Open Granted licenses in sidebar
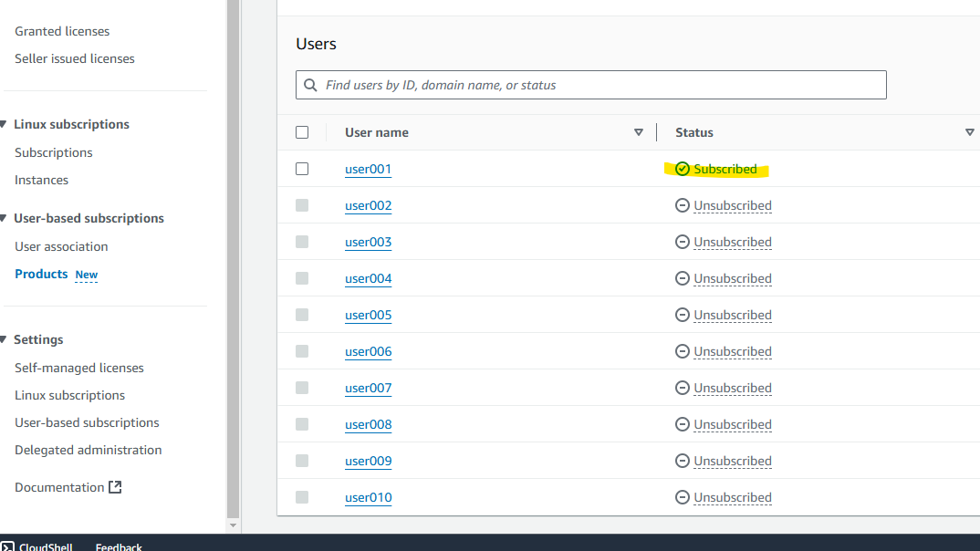 point(62,31)
